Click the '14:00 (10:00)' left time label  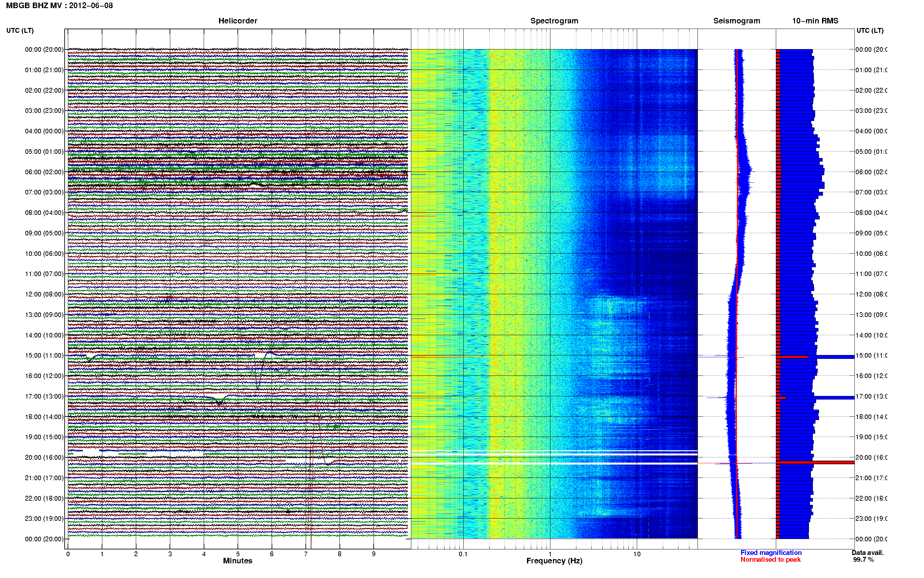tap(44, 335)
